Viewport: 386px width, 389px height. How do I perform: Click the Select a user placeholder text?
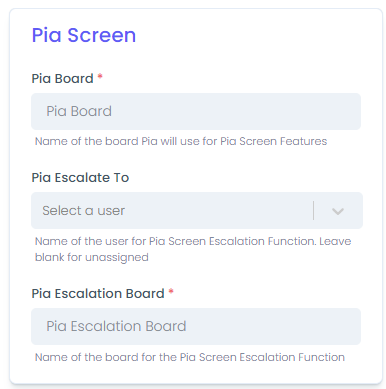pos(83,211)
